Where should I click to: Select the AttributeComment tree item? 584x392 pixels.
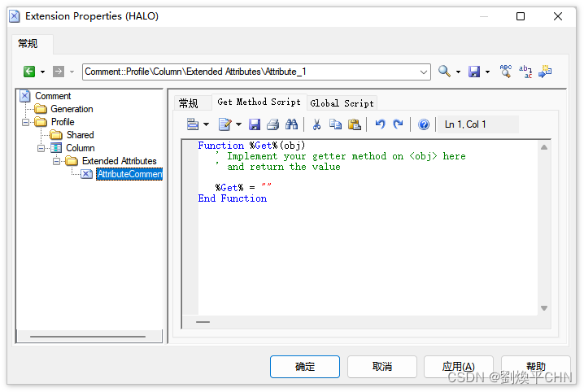[x=129, y=174]
